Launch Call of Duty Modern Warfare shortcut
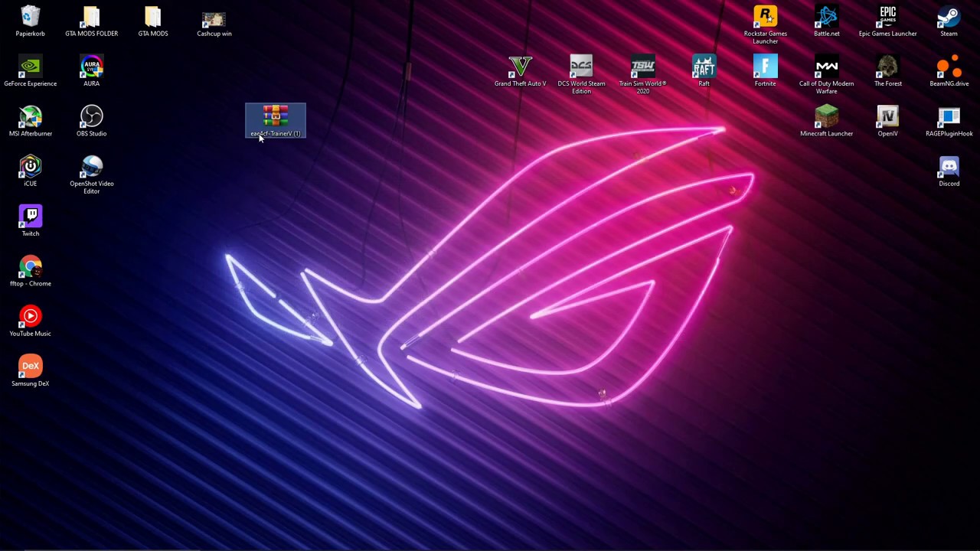980x551 pixels. [826, 74]
